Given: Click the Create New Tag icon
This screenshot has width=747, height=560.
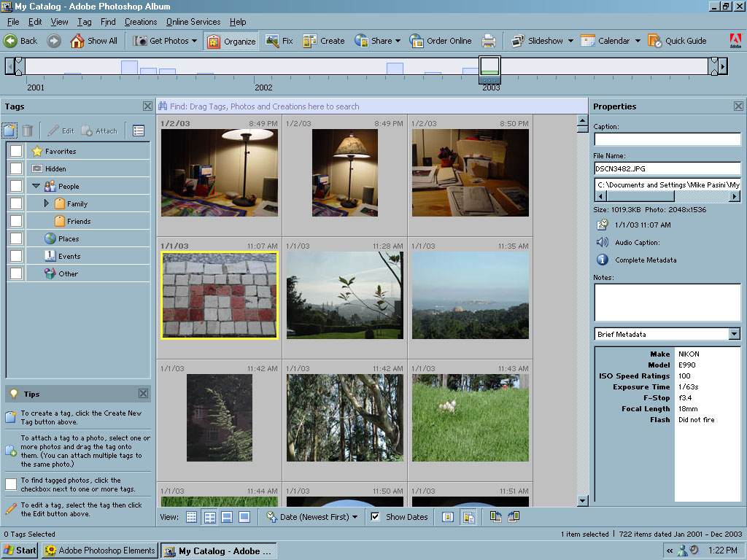Looking at the screenshot, I should pyautogui.click(x=9, y=131).
